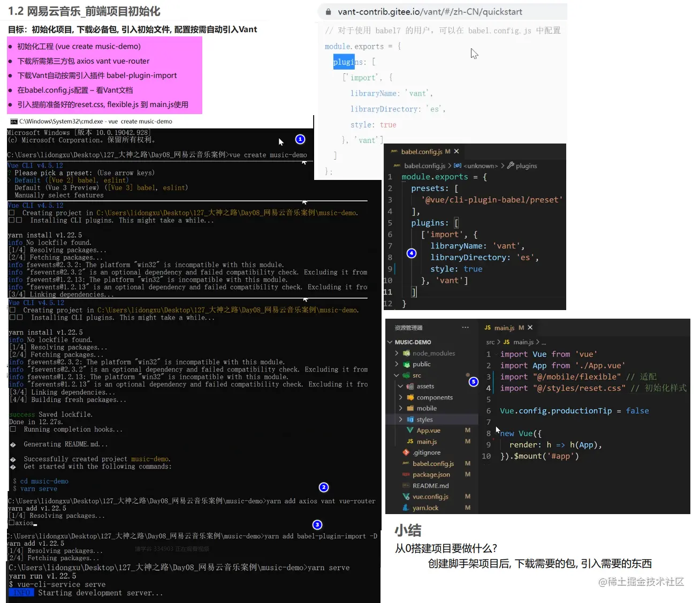The height and width of the screenshot is (603, 700).
Task: Click the green src folder icon
Action: click(x=407, y=375)
